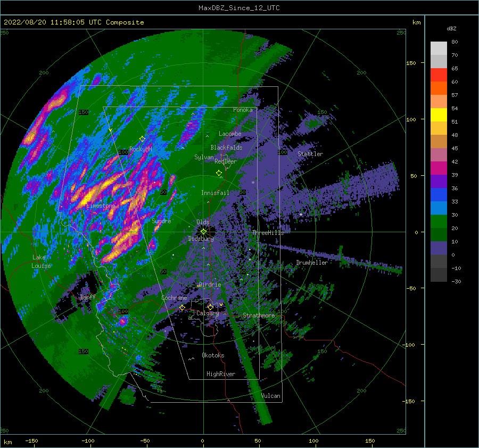Click the yellow station marker south of RedDeer

(219, 173)
